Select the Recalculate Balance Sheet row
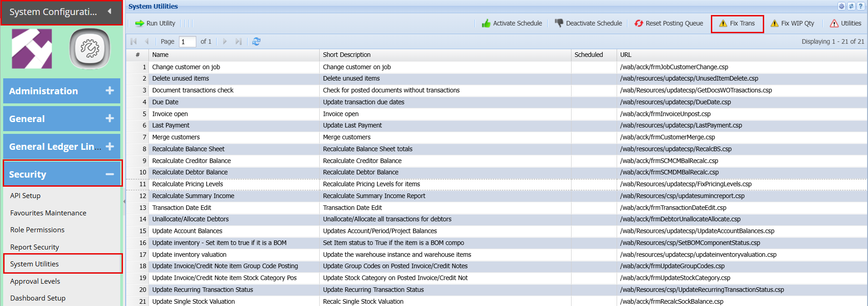868x306 pixels. (x=189, y=149)
